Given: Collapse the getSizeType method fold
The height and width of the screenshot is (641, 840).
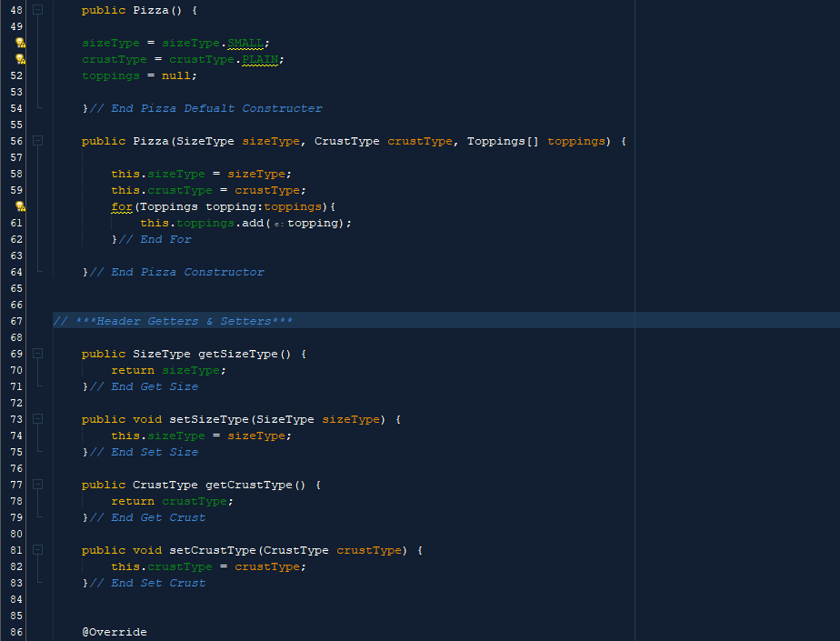Looking at the screenshot, I should (x=37, y=354).
